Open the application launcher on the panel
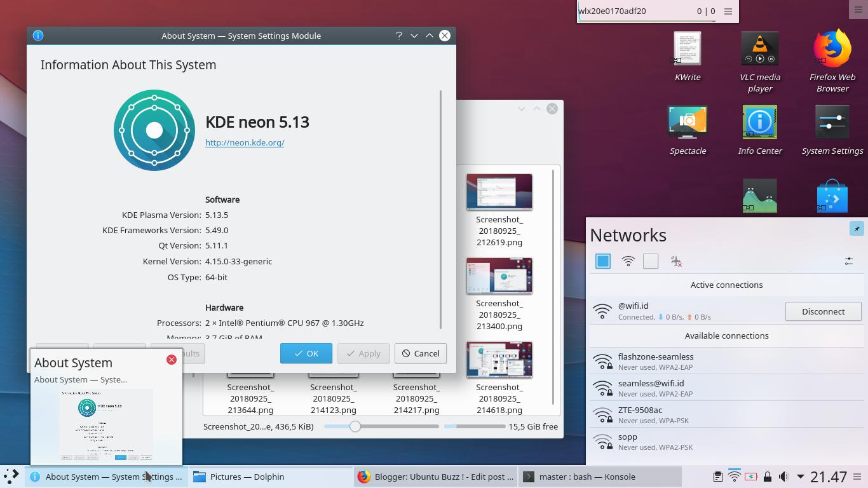 [11, 477]
